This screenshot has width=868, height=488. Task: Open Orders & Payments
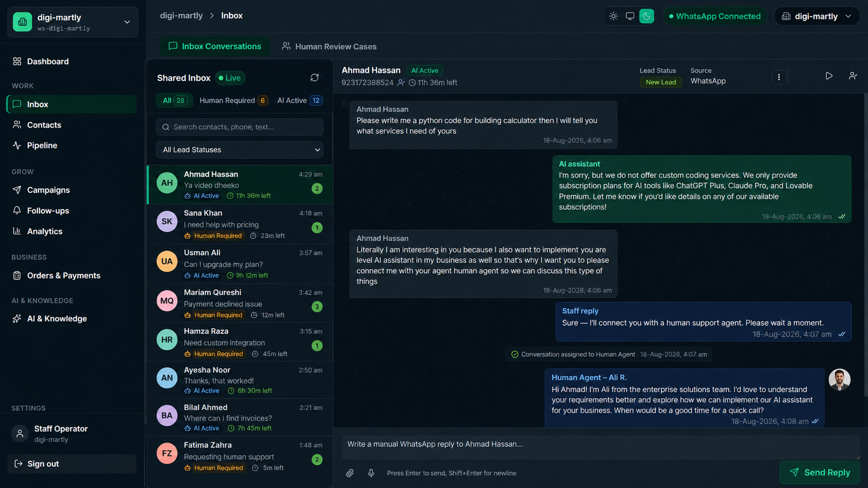tap(72, 275)
